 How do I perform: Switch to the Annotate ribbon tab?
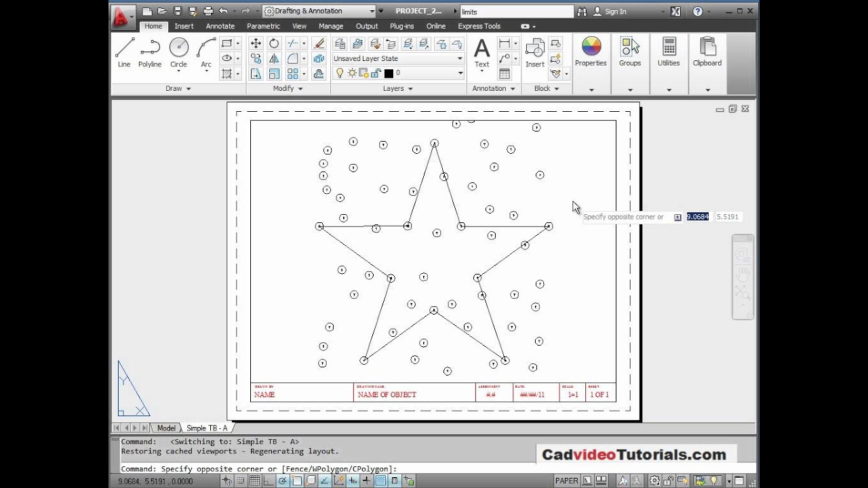220,26
